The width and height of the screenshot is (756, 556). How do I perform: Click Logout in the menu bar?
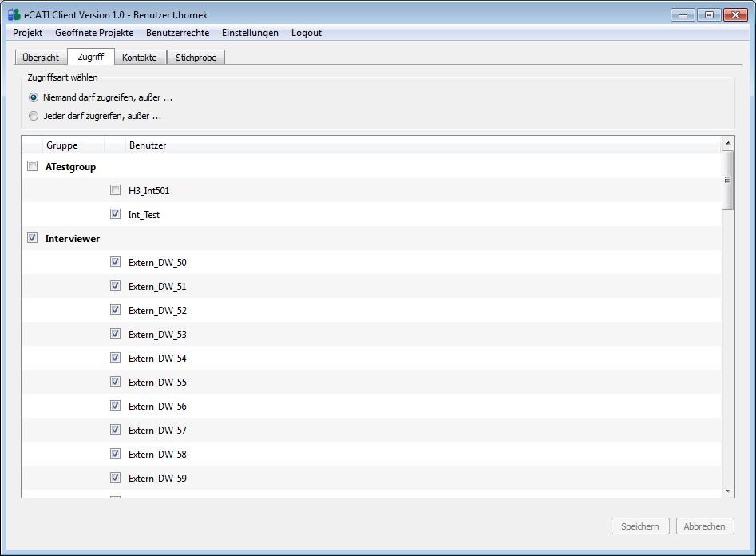click(307, 33)
